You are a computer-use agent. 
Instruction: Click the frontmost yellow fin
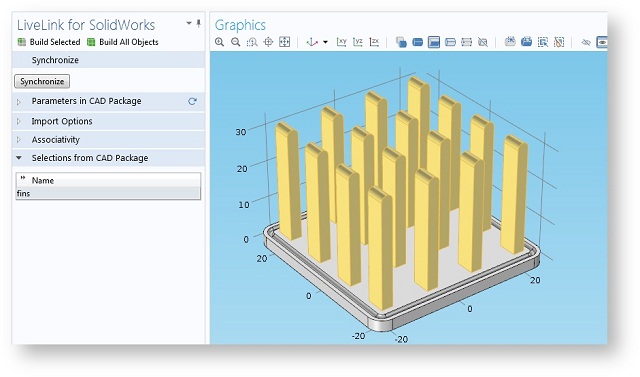coord(380,249)
